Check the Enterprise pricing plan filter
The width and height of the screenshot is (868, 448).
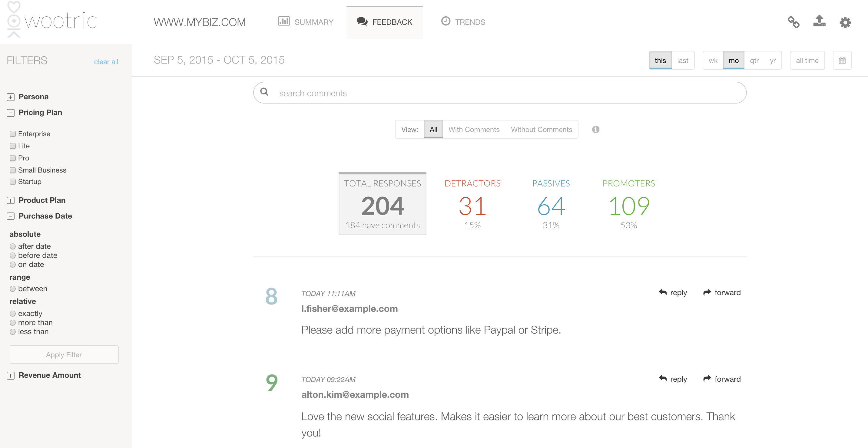click(13, 134)
